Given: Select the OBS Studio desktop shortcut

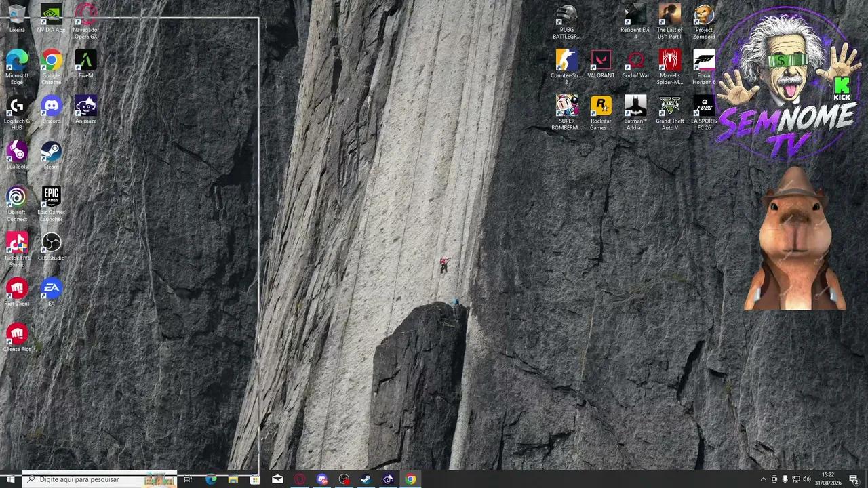Looking at the screenshot, I should pos(52,247).
